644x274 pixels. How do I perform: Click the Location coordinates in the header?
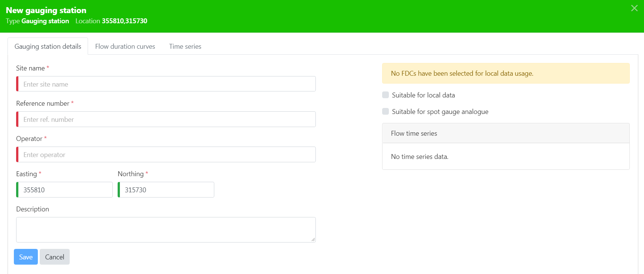(x=124, y=21)
